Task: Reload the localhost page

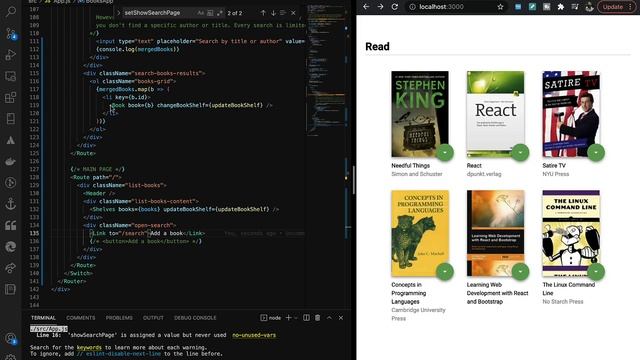Action: pos(395,7)
